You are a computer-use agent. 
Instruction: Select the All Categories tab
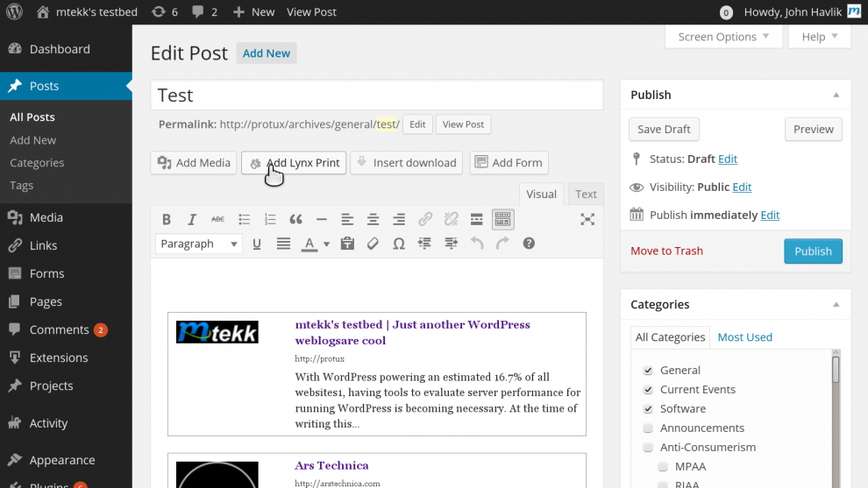[x=670, y=337]
